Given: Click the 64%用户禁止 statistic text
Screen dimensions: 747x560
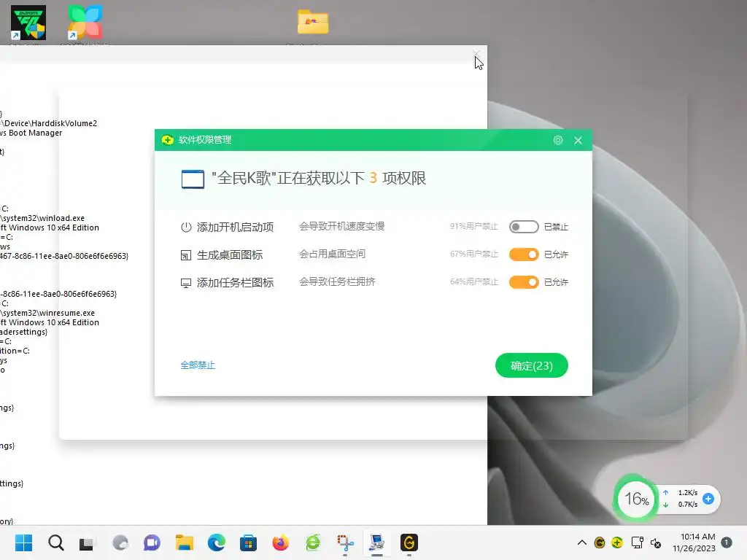Looking at the screenshot, I should click(x=473, y=281).
